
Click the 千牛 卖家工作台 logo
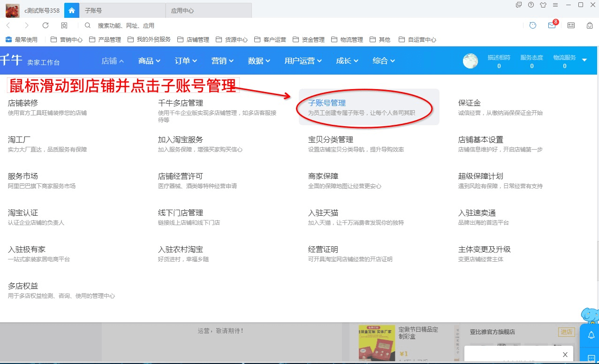(30, 61)
